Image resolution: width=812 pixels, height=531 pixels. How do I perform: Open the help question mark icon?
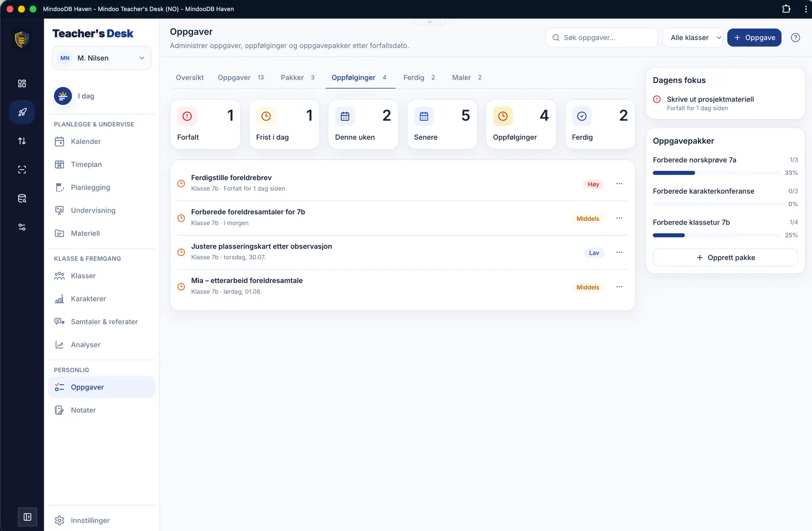tap(795, 38)
